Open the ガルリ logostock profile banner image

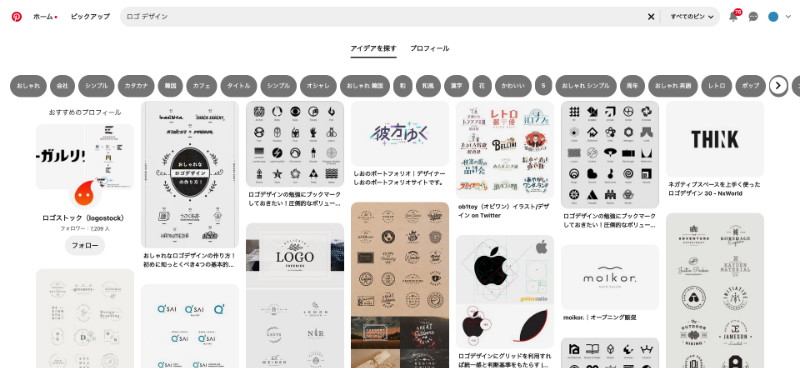85,156
